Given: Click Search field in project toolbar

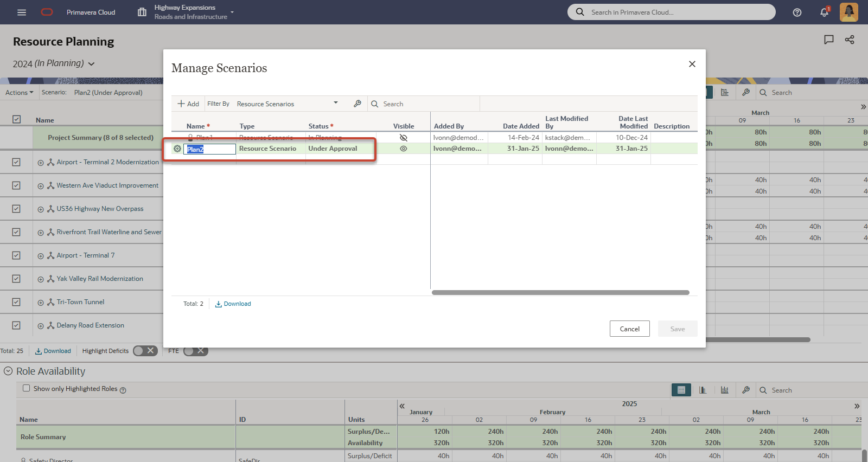Looking at the screenshot, I should [x=812, y=93].
